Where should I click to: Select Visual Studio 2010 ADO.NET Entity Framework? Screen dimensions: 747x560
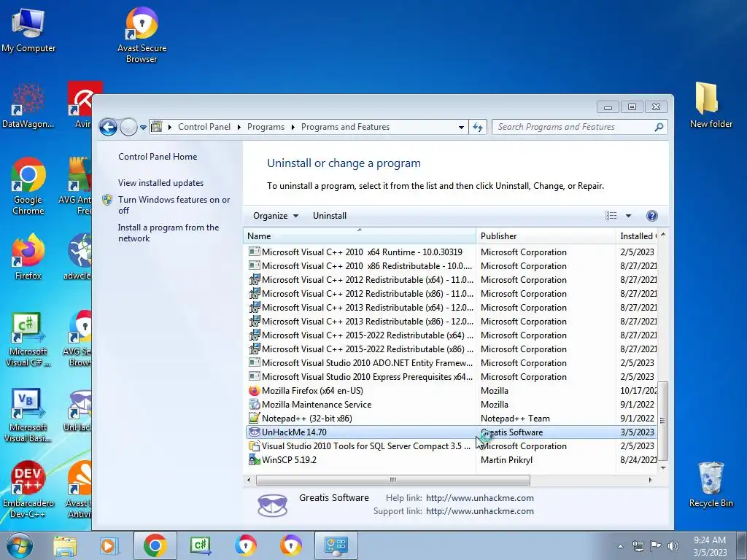[451, 363]
